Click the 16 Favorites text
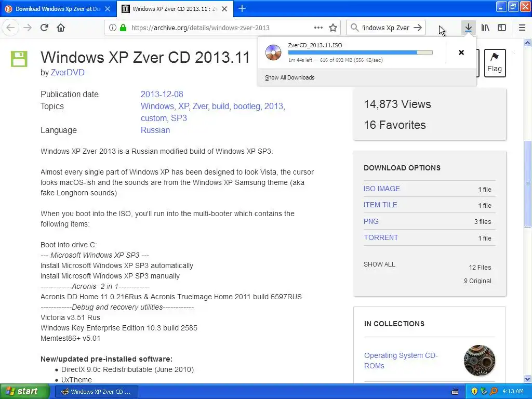Image resolution: width=532 pixels, height=399 pixels. tap(395, 125)
